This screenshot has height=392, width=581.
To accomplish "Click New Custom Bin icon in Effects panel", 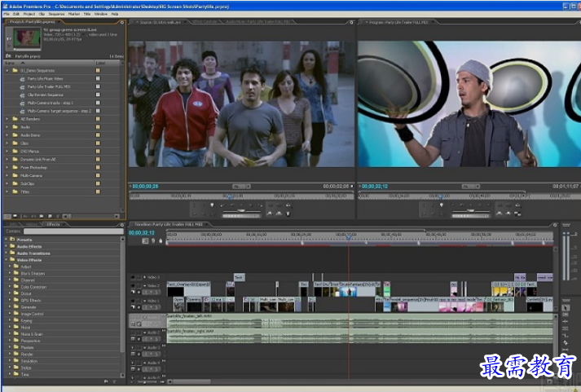I will (x=107, y=381).
